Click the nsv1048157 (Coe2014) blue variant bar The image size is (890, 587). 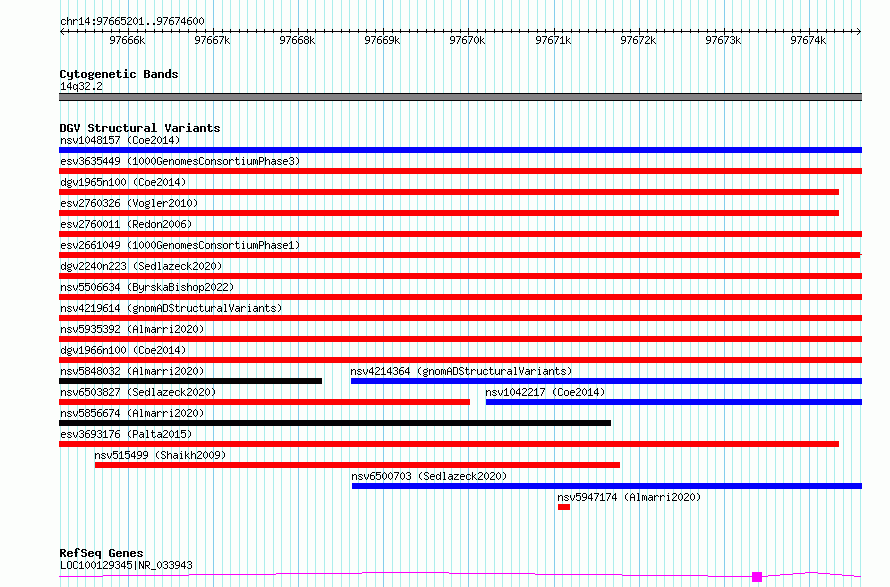coord(460,150)
